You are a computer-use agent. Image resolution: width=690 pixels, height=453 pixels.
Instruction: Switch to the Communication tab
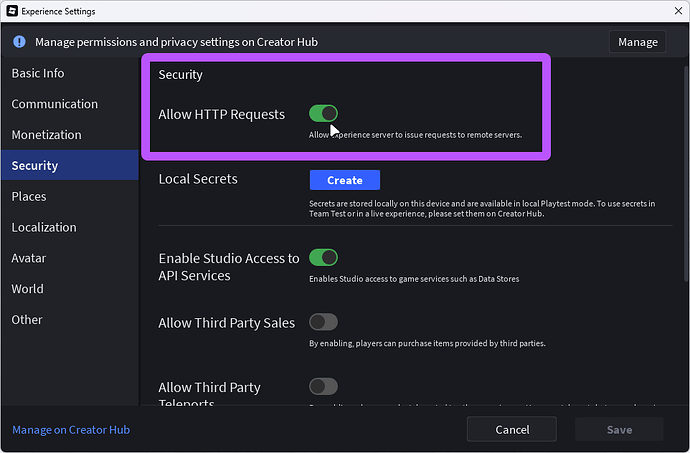tap(55, 104)
